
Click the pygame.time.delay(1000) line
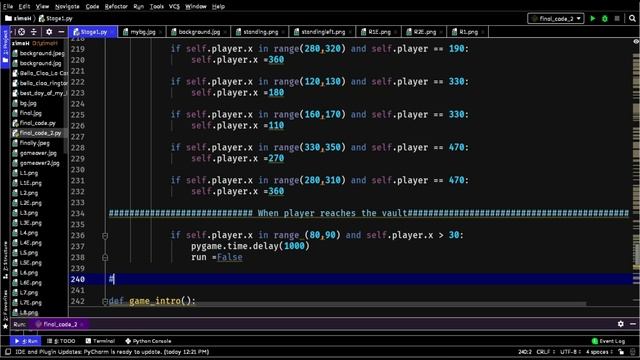pyautogui.click(x=250, y=246)
